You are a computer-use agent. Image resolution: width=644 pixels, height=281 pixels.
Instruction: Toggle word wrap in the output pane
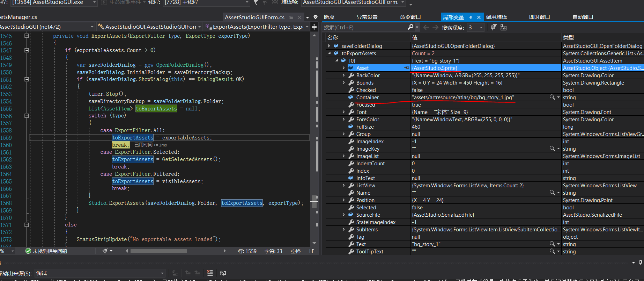tap(223, 273)
